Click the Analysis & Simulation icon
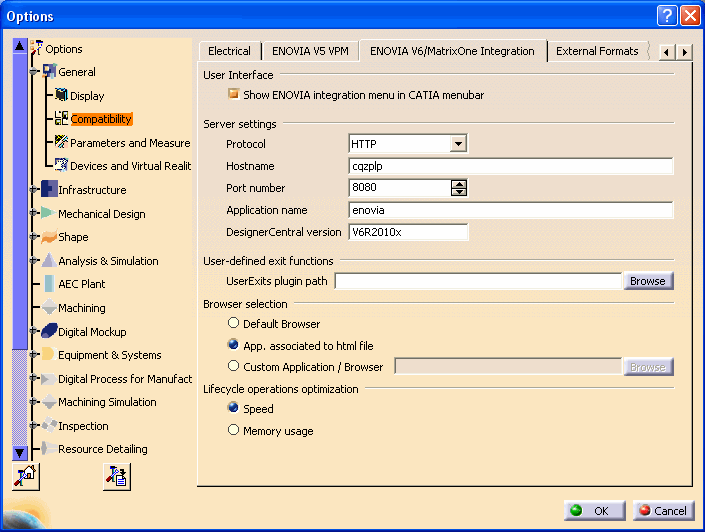The width and height of the screenshot is (705, 532). (49, 260)
